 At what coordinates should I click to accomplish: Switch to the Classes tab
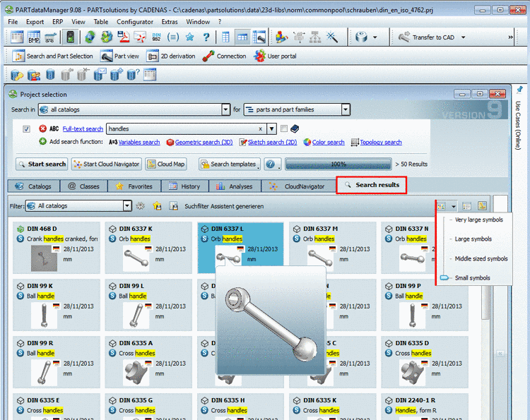[84, 186]
